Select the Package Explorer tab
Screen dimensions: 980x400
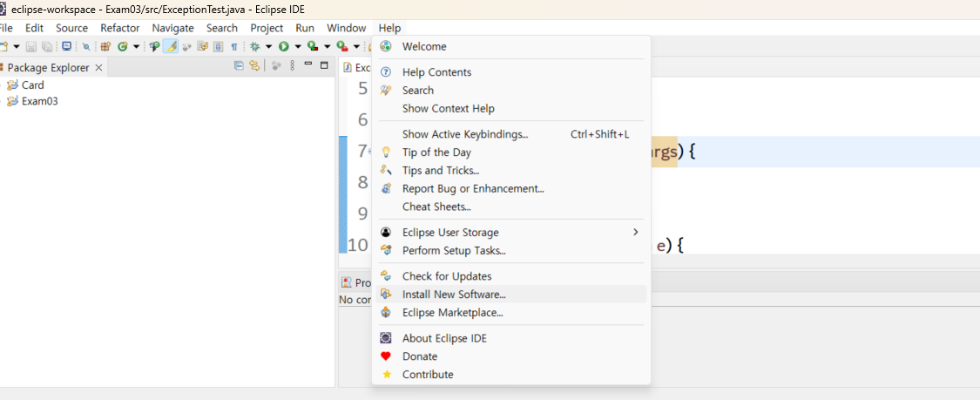[48, 67]
